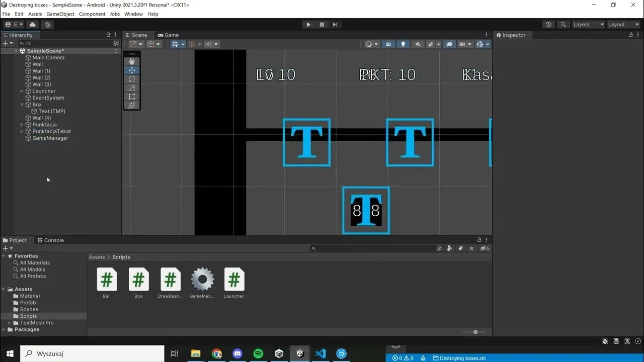Select GameManager in the Hierarchy

tap(50, 138)
